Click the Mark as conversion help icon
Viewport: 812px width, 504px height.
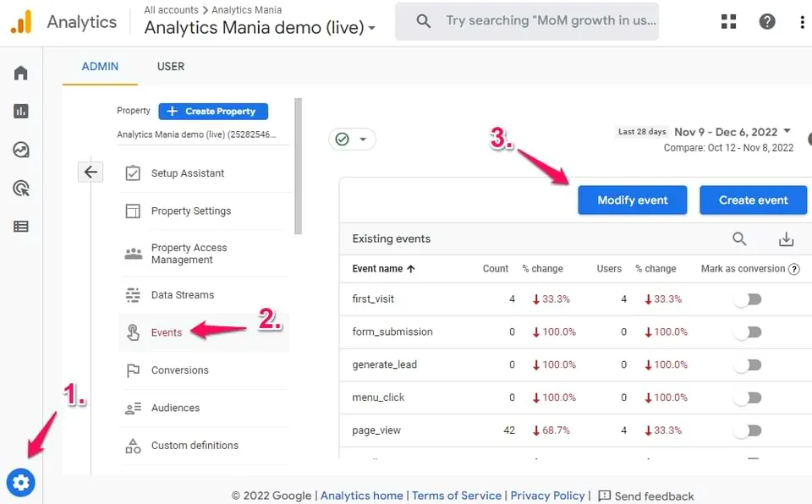point(794,270)
